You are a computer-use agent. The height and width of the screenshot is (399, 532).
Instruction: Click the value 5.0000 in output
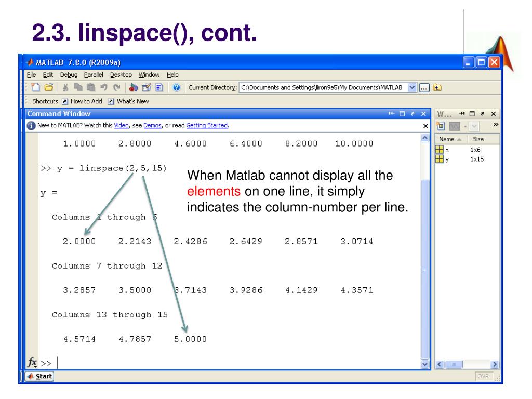pos(190,339)
